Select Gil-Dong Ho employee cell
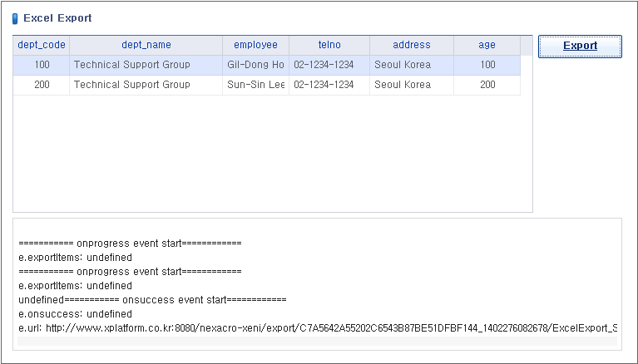The width and height of the screenshot is (638, 364). (x=255, y=65)
